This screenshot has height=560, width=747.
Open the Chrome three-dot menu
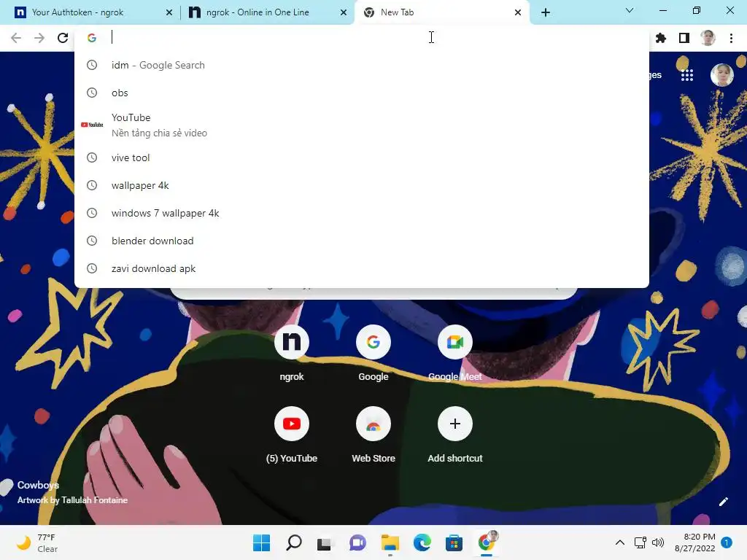[x=731, y=38]
